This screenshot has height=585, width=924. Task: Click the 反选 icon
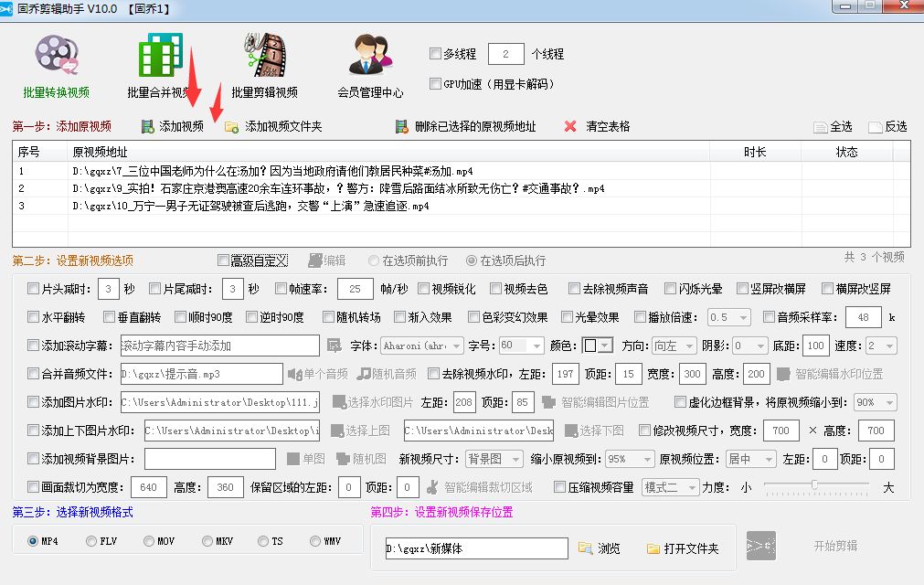click(875, 127)
